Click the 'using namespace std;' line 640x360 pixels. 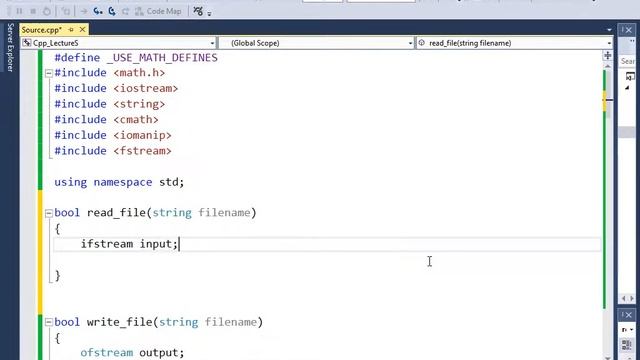point(119,182)
